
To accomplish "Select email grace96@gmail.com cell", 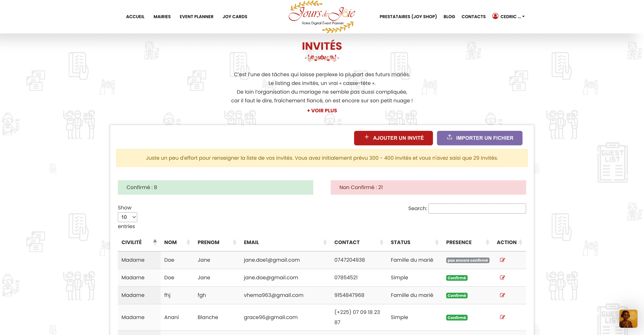I will click(271, 317).
